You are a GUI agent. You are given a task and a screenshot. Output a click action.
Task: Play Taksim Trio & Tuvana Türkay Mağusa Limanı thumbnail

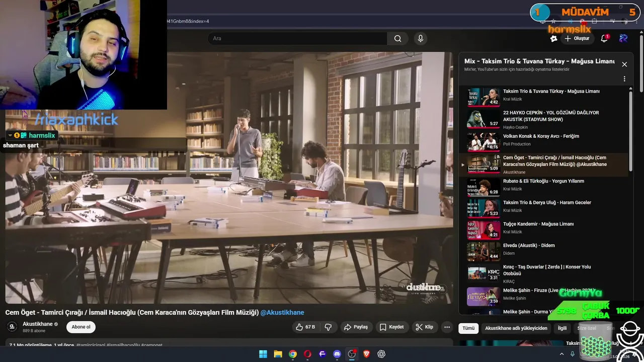(x=483, y=97)
